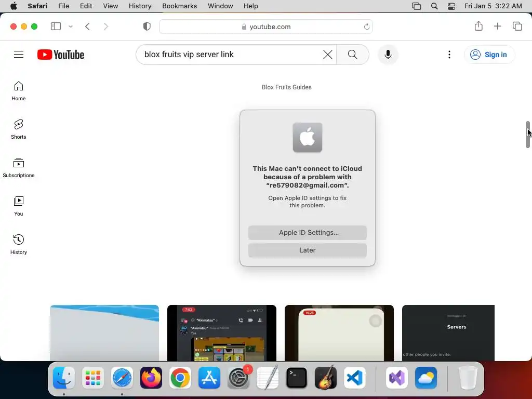Open the History menu

click(x=140, y=6)
